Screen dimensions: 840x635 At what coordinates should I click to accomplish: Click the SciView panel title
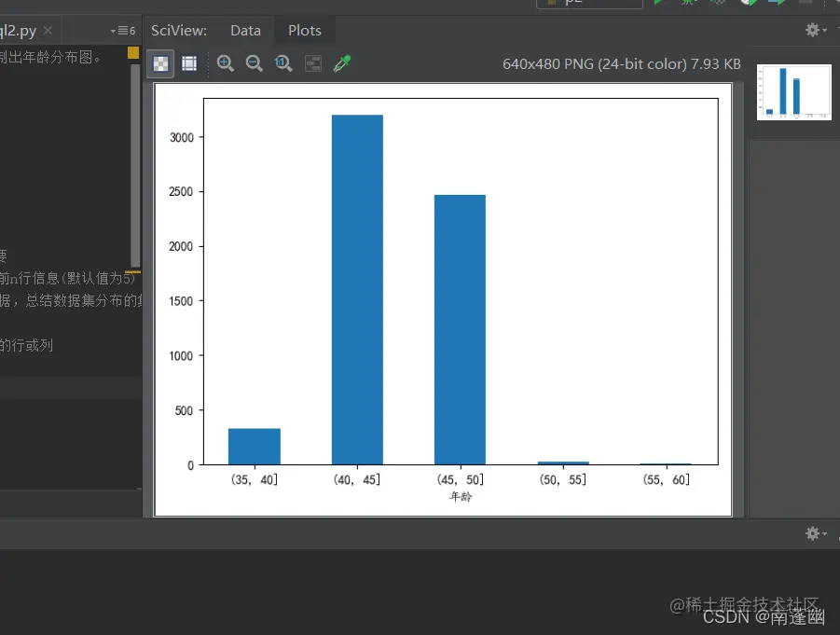pos(178,31)
